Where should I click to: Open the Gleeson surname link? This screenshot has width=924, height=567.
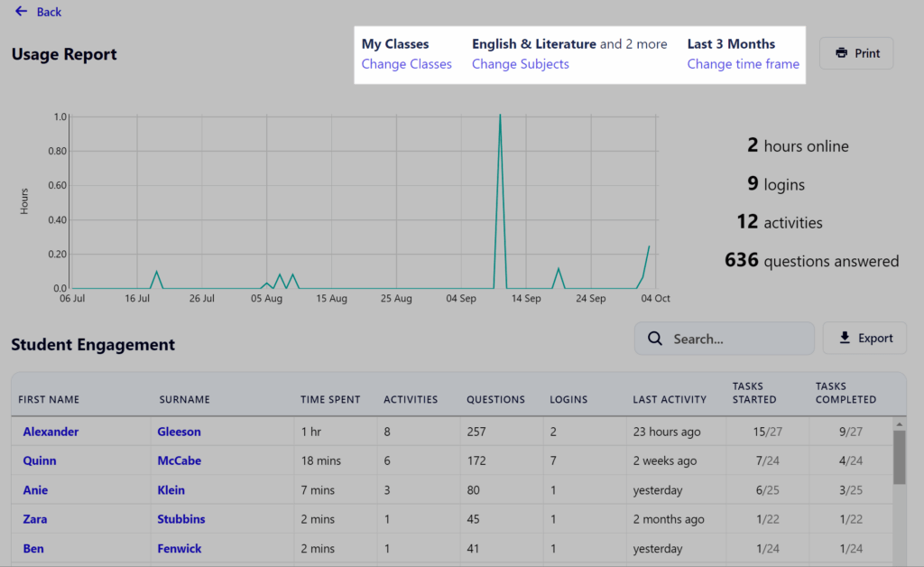point(180,432)
